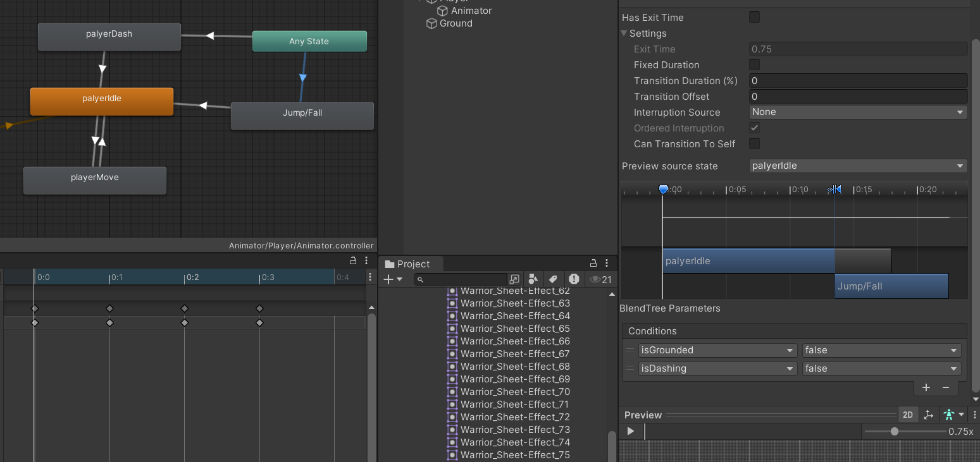This screenshot has height=462, width=980.
Task: Collapse the Settings foldout
Action: pyautogui.click(x=624, y=33)
